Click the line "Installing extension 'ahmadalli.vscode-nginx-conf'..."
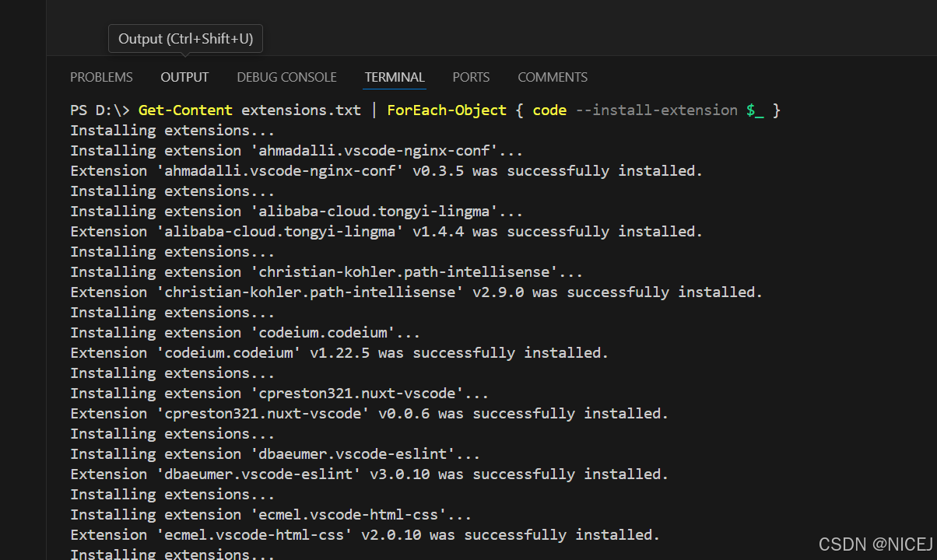Viewport: 937px width, 560px height. (297, 151)
